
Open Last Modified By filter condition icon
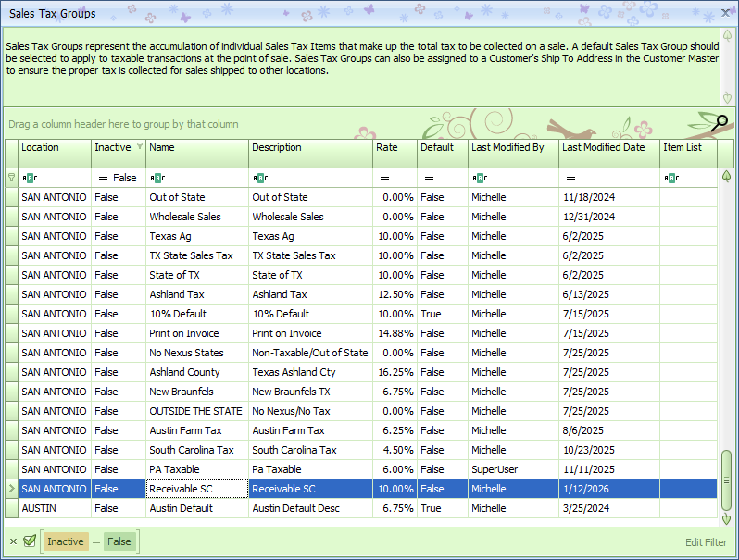(479, 178)
